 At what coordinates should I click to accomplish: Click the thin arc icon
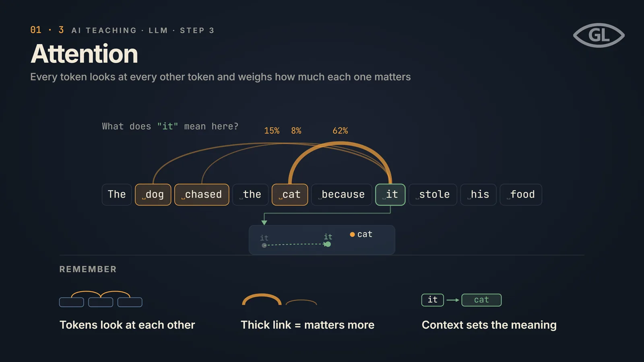click(x=301, y=302)
